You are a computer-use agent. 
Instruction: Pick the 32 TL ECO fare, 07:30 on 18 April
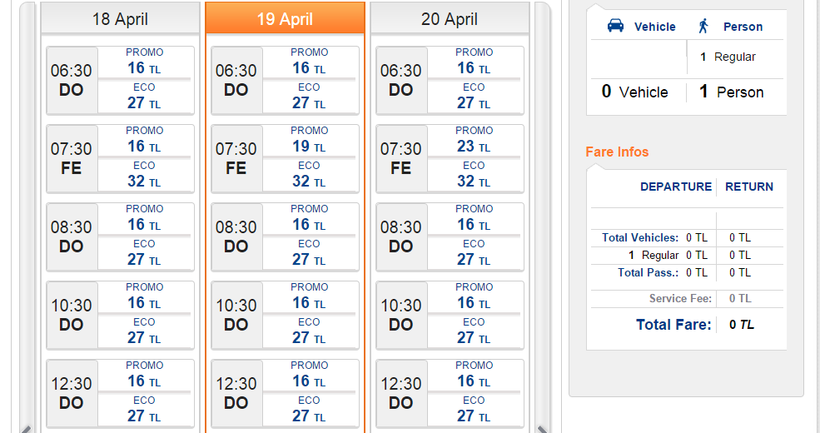coord(144,182)
